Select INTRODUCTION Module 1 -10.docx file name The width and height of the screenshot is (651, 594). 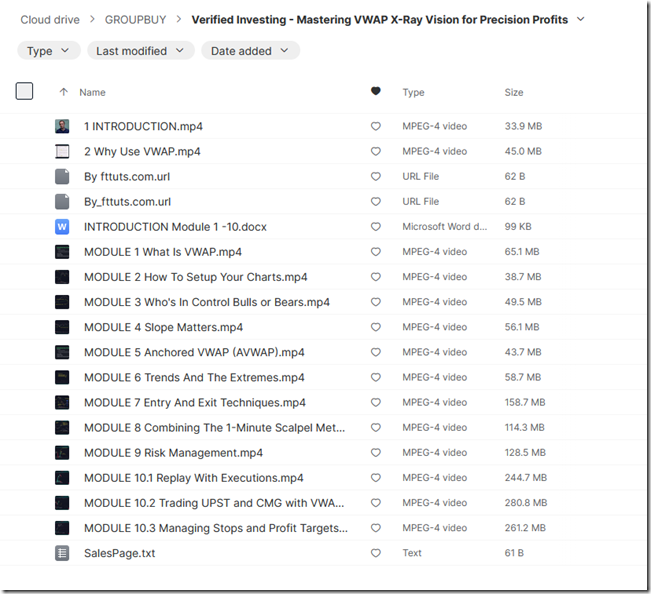coord(175,227)
